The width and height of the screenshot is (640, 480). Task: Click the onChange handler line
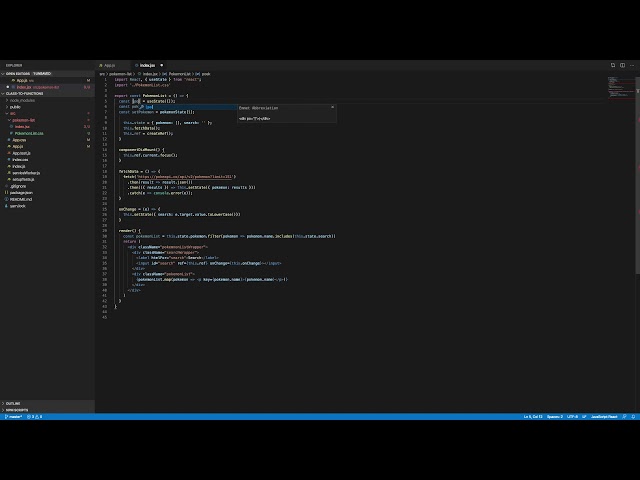[140, 209]
